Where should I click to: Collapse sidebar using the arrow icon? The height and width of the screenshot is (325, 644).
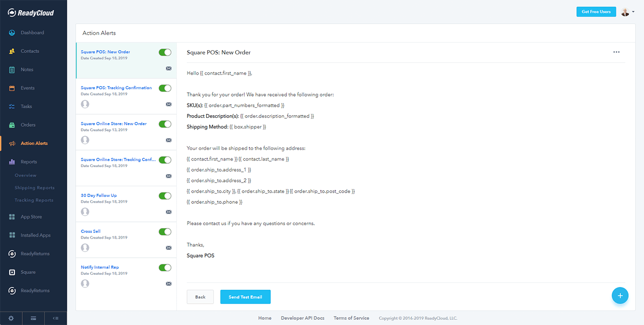pos(56,318)
